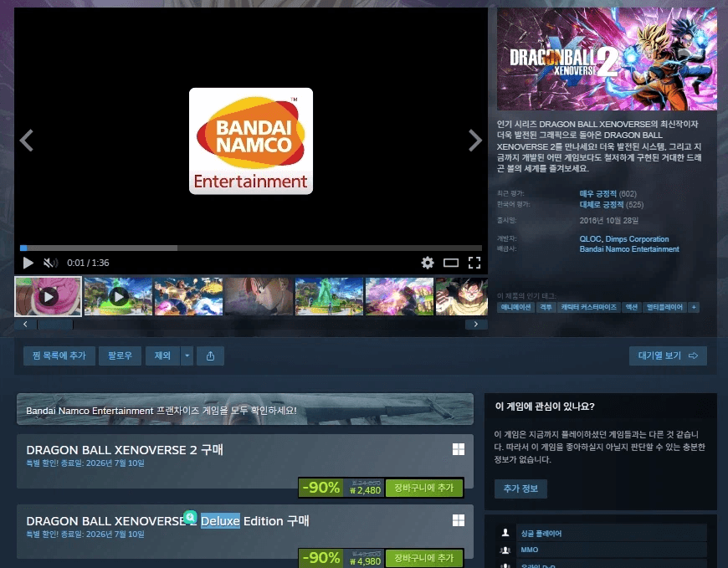Open Dimps Corporation developer link
Screen dimensions: 728x568
pos(637,239)
